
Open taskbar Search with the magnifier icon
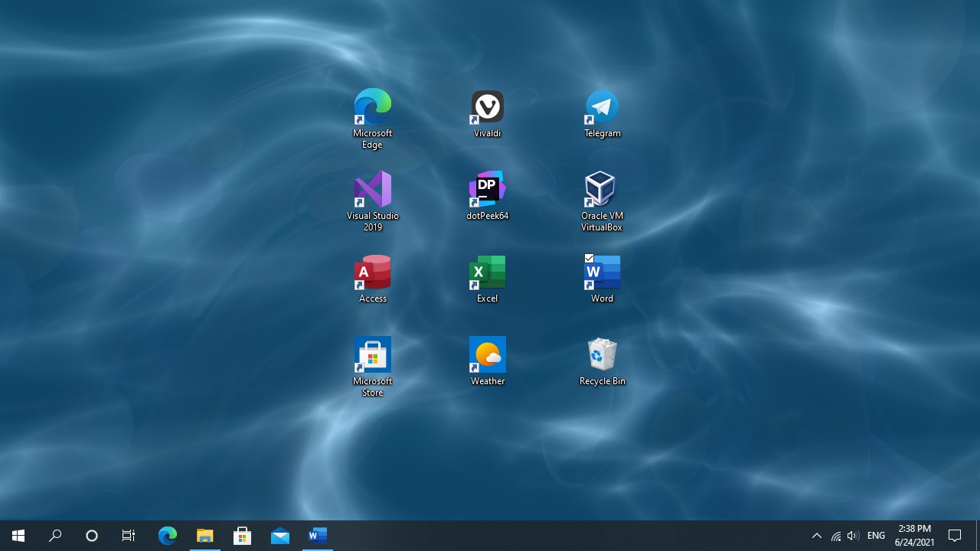click(55, 536)
